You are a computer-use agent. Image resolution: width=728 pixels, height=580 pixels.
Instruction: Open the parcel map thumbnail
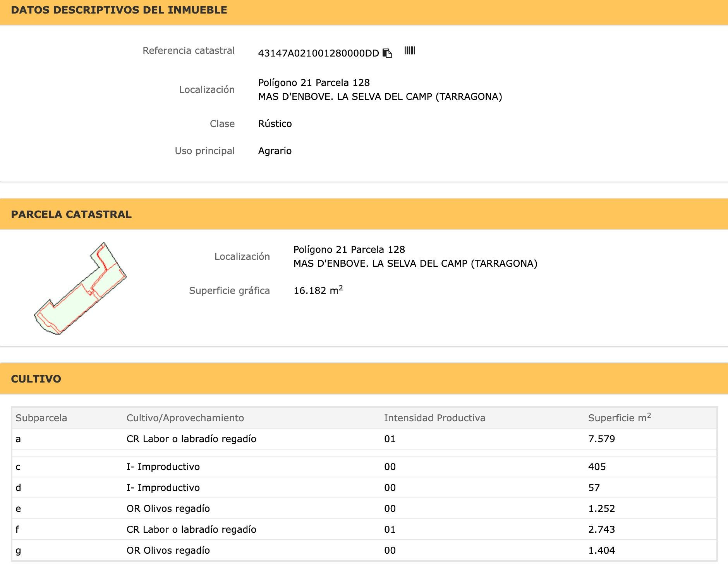coord(81,288)
